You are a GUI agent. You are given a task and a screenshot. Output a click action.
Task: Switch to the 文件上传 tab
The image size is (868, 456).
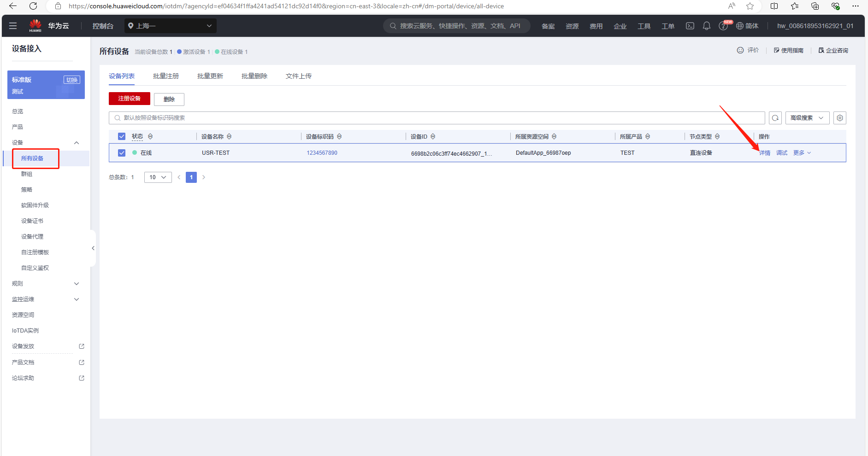coord(298,76)
